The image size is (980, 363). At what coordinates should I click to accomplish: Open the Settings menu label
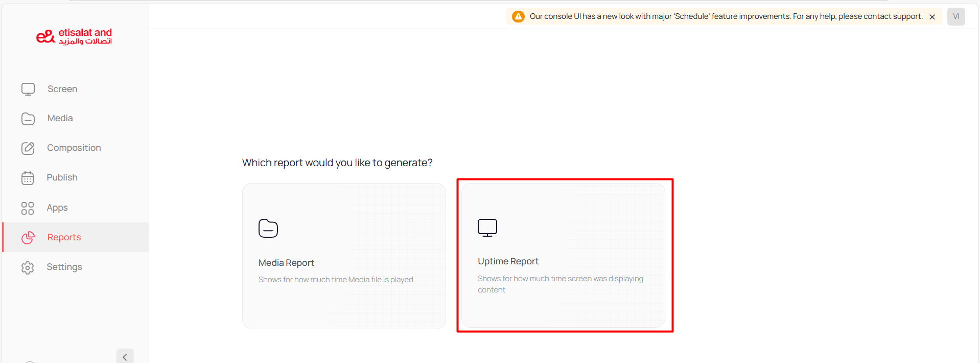[x=64, y=267]
